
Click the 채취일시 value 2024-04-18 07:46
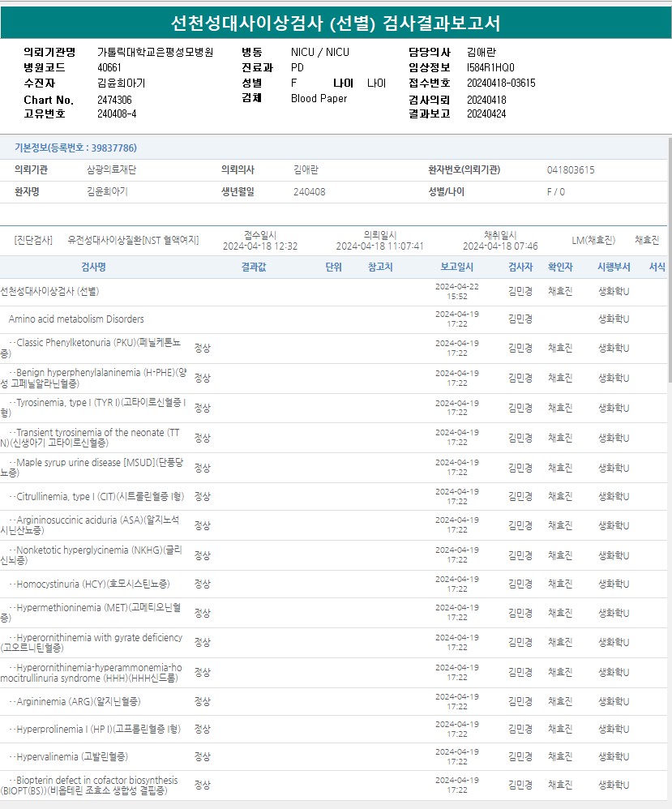point(500,246)
